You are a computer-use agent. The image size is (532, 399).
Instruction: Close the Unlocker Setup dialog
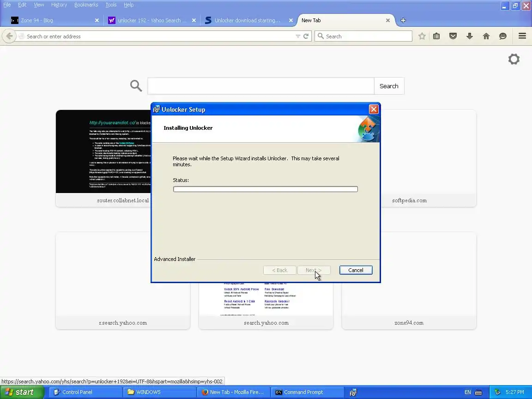coord(374,109)
